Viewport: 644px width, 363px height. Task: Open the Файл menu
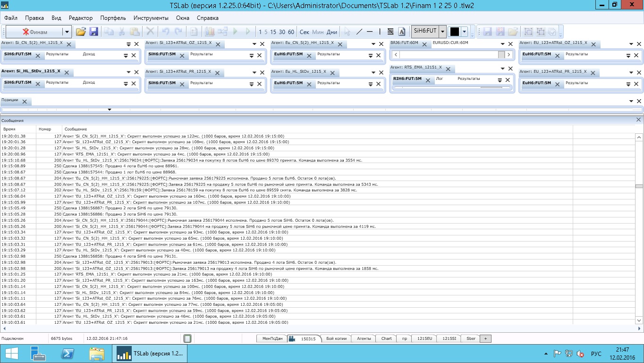click(11, 18)
